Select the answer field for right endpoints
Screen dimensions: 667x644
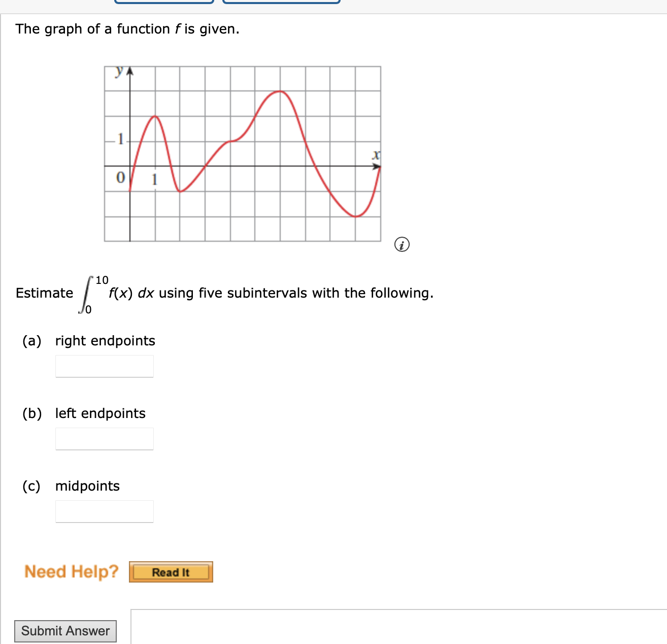(x=104, y=366)
